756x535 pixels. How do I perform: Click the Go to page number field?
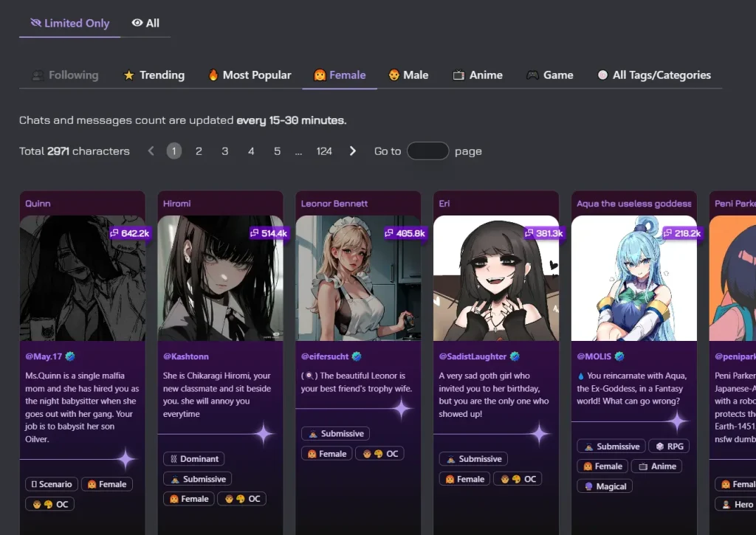click(427, 151)
